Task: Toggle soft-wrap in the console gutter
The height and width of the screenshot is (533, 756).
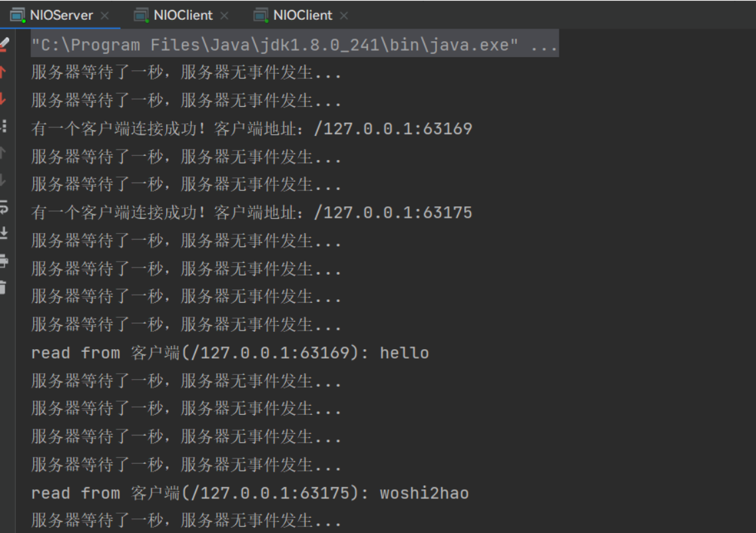Action: pyautogui.click(x=3, y=208)
